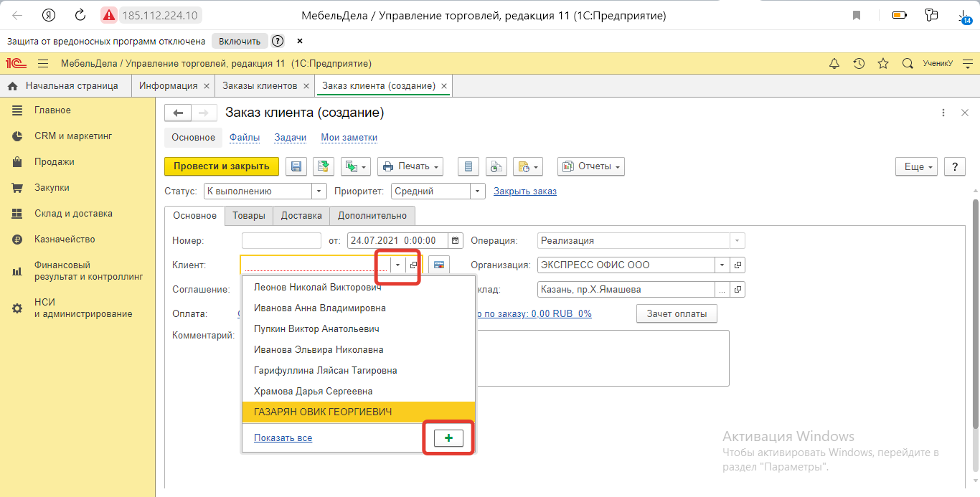Open the document list icon in toolbar
980x497 pixels.
coord(468,166)
